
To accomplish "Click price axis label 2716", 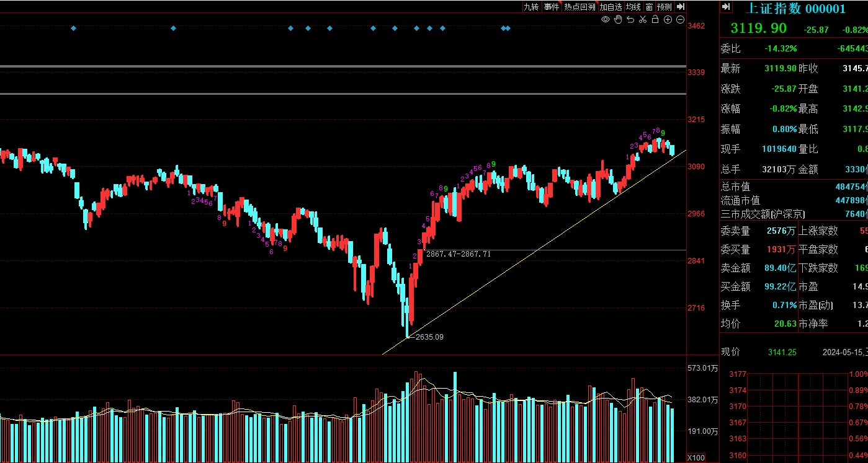I will pos(696,308).
